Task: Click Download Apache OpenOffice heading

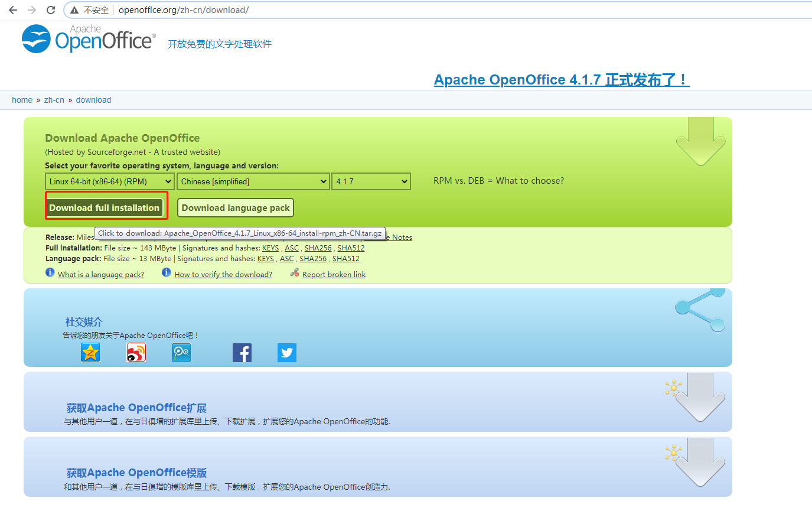Action: click(122, 138)
